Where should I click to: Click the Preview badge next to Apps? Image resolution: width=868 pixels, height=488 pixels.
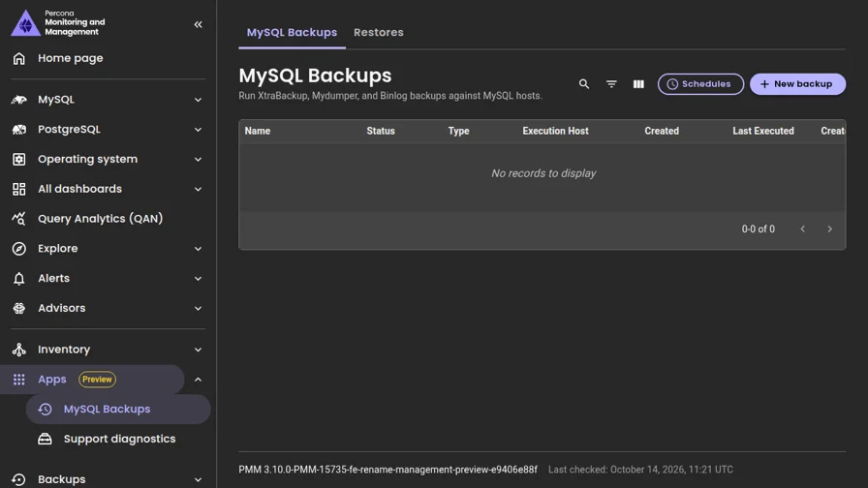pos(98,380)
